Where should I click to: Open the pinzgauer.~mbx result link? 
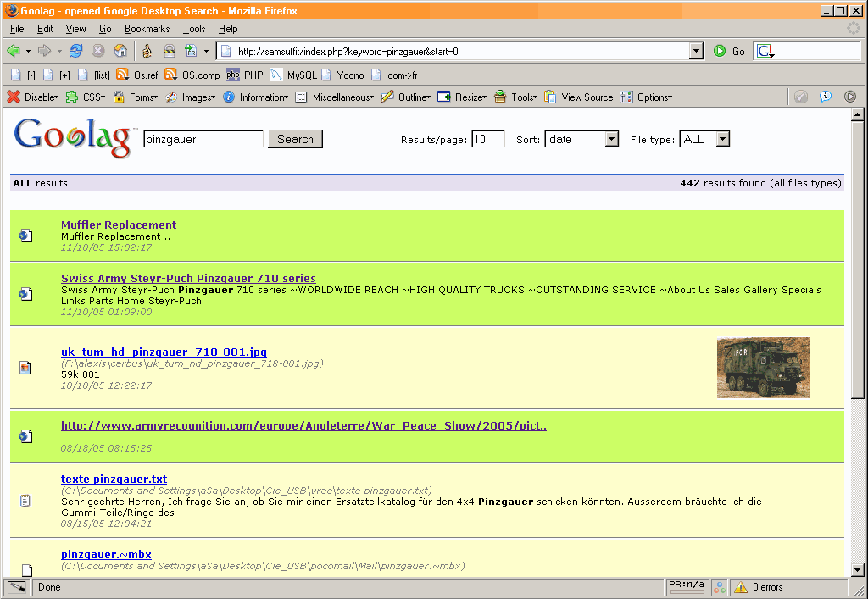[x=106, y=554]
